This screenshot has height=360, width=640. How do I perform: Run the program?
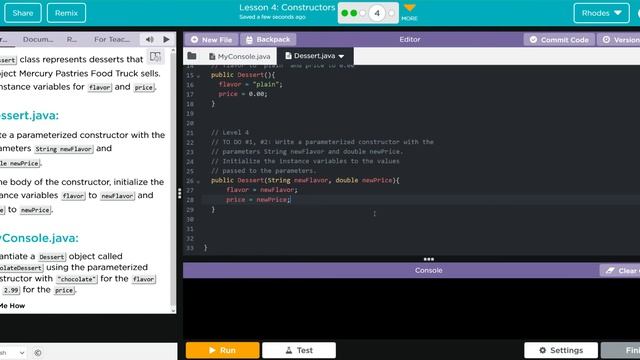(222, 350)
